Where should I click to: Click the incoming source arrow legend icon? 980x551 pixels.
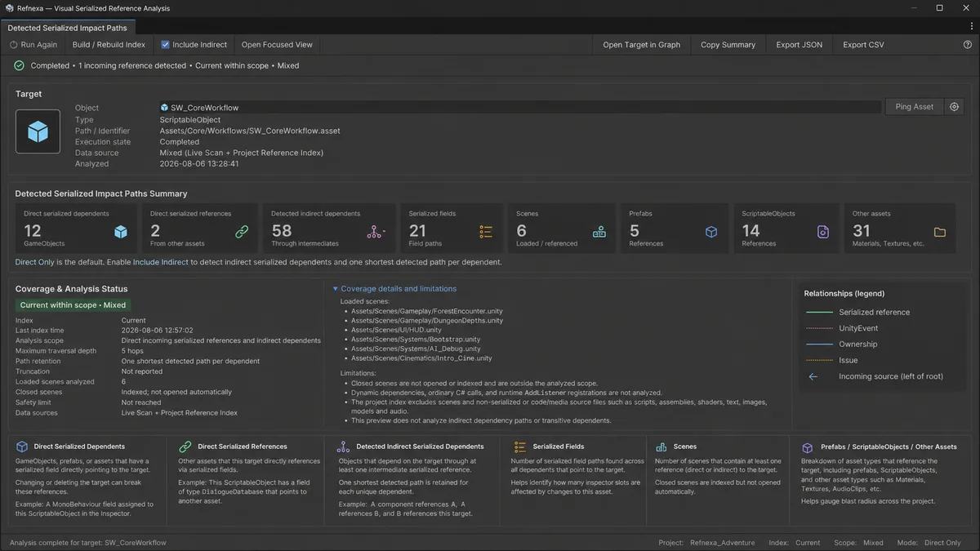(x=813, y=376)
